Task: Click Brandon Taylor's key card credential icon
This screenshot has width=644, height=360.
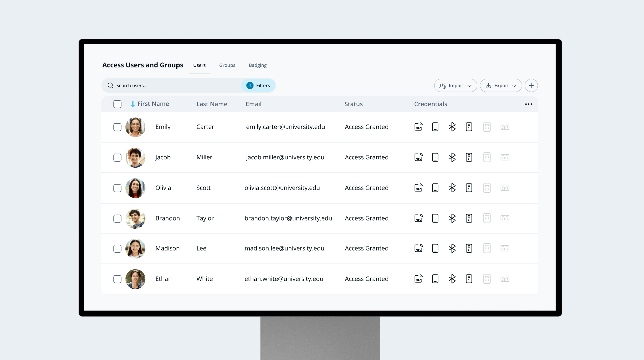Action: pyautogui.click(x=469, y=218)
